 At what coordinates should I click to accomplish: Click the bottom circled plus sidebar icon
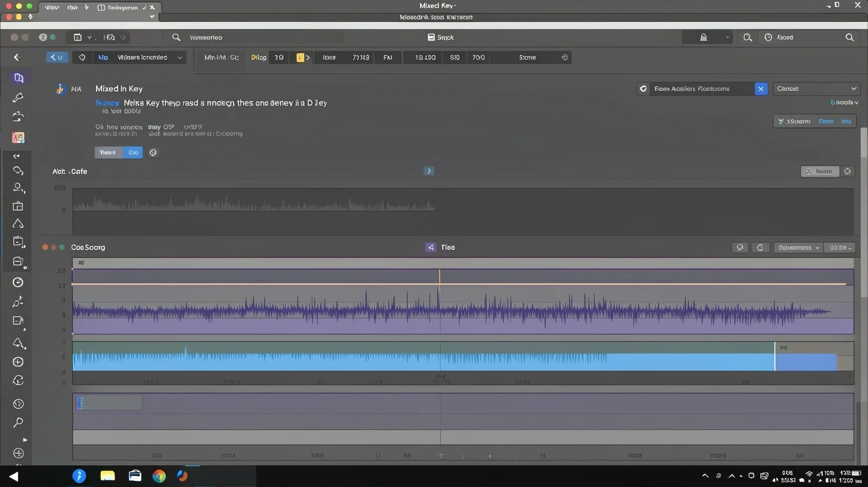coord(18,453)
